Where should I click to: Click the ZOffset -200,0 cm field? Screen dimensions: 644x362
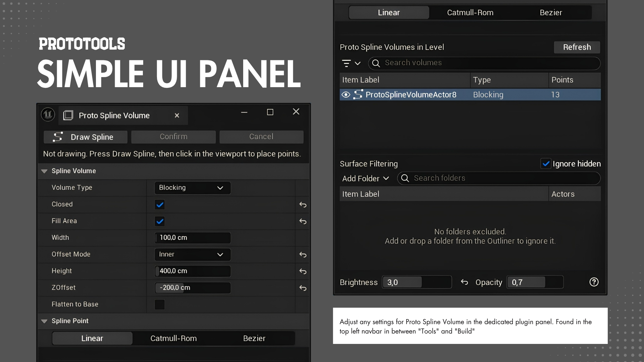[193, 288]
